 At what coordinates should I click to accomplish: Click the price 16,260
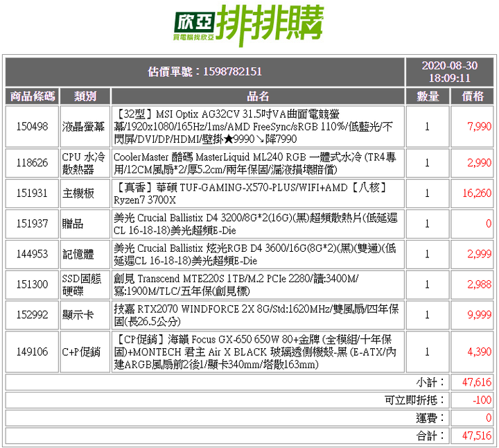coord(477,193)
